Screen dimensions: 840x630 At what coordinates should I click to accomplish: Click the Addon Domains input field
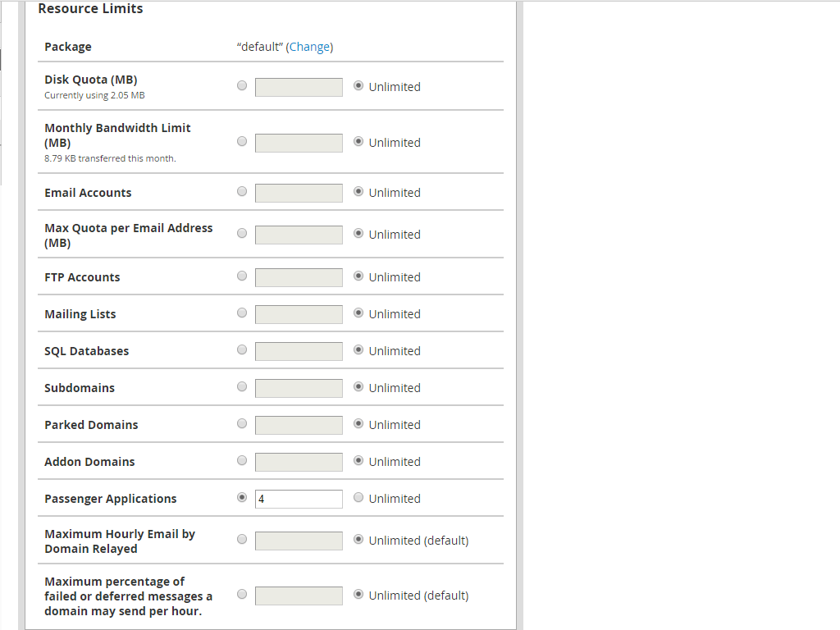tap(299, 462)
